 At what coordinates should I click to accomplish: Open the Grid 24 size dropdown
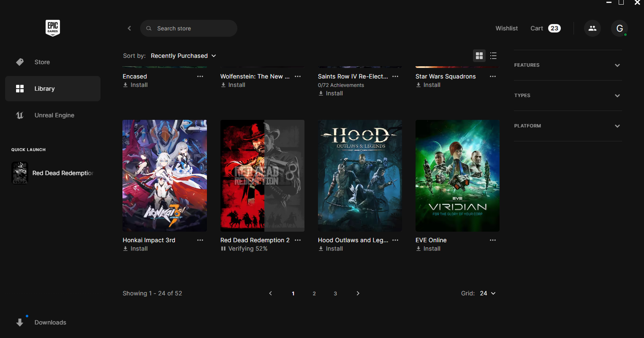point(487,293)
